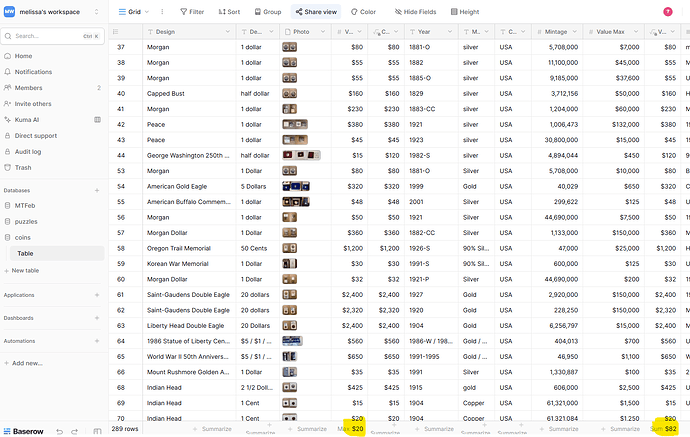Open photo thumbnail for American Gold Eagle
Image resolution: width=690 pixels, height=437 pixels.
point(296,186)
